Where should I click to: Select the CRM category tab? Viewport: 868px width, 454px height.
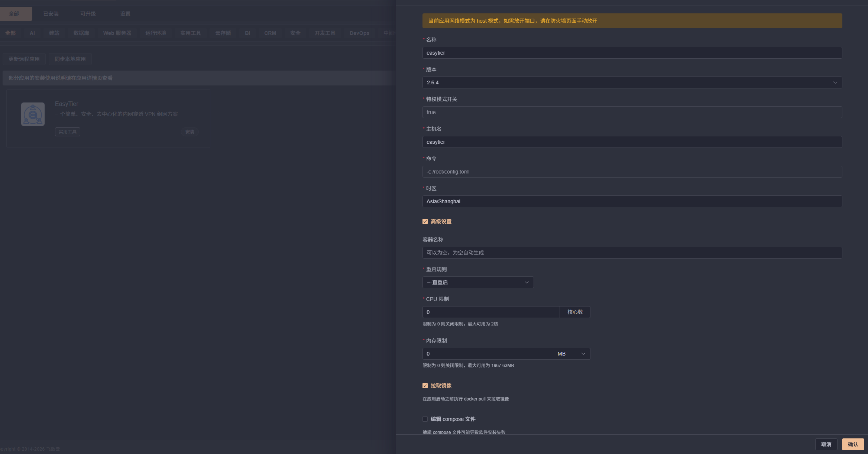coord(270,33)
